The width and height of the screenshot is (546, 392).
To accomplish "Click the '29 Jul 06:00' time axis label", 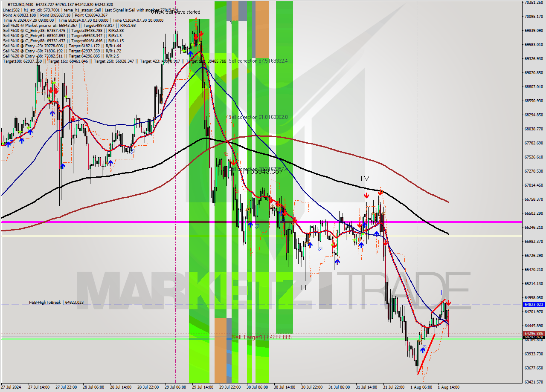I will point(175,387).
